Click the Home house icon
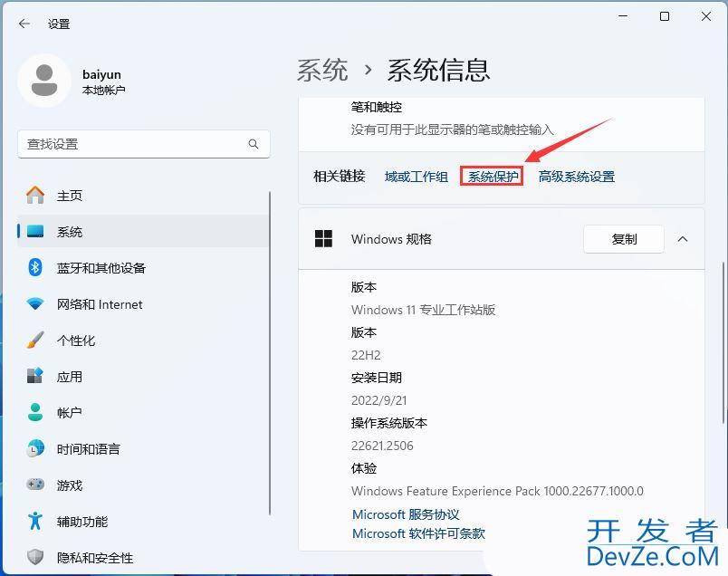This screenshot has height=576, width=728. pos(35,195)
